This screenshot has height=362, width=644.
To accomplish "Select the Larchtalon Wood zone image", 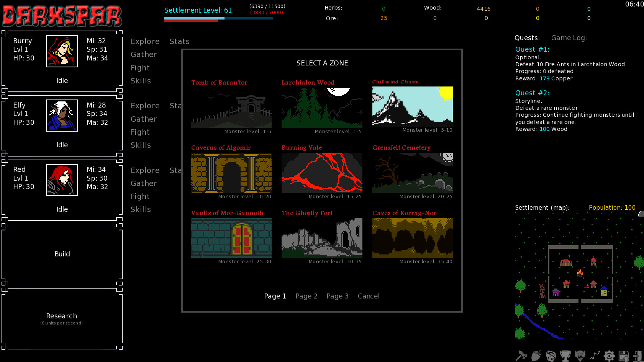I will tap(322, 108).
